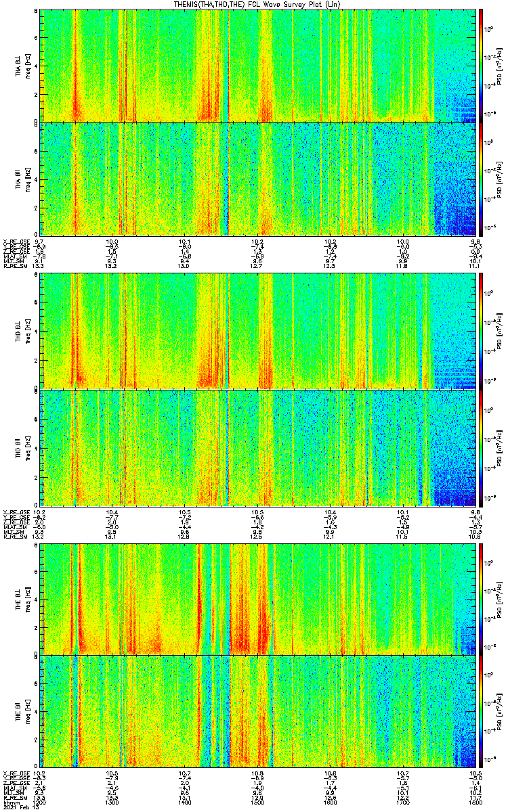Click X_RE_GSE row label under THA panels
This screenshot has width=508, height=812.
pos(15,241)
